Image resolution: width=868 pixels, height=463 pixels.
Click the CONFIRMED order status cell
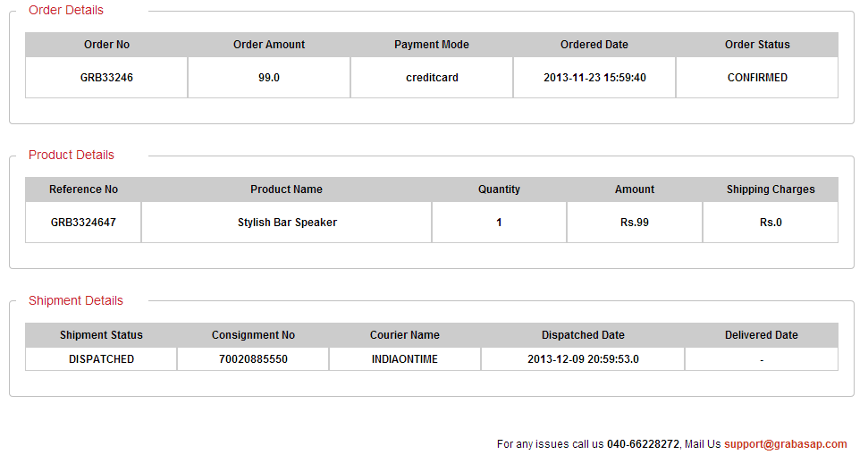[757, 78]
